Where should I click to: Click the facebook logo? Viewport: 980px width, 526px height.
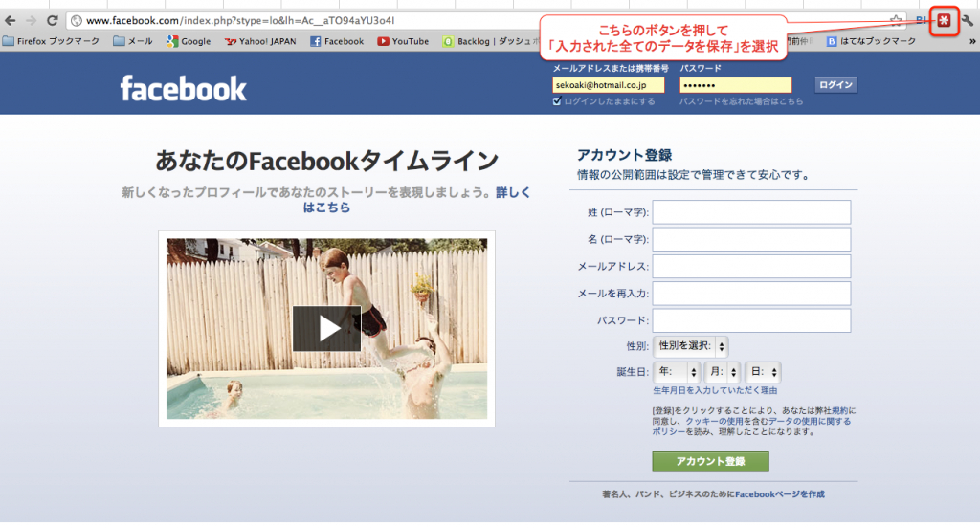pyautogui.click(x=183, y=88)
